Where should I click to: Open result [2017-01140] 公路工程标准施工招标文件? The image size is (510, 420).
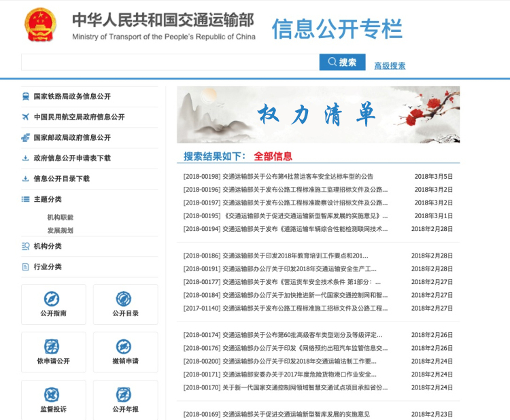coord(285,308)
